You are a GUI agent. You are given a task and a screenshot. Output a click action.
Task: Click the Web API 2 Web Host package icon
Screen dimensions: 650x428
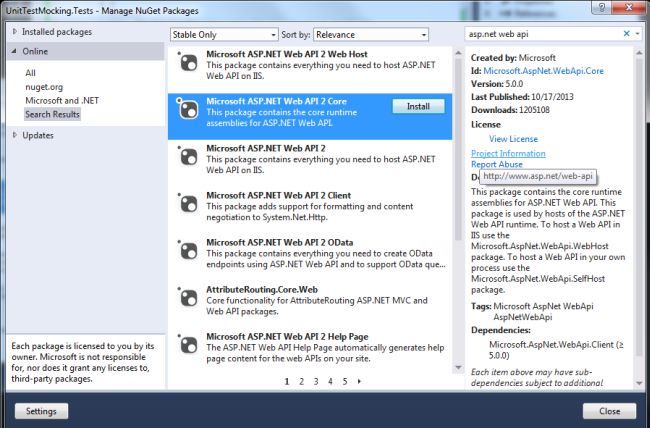point(189,63)
